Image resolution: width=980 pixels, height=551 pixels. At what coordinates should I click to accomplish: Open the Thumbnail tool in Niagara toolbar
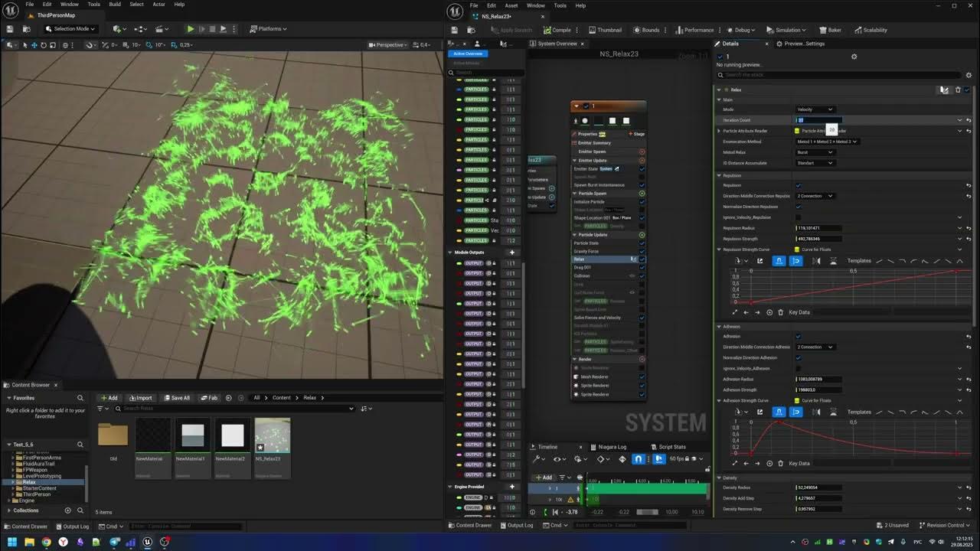[605, 30]
